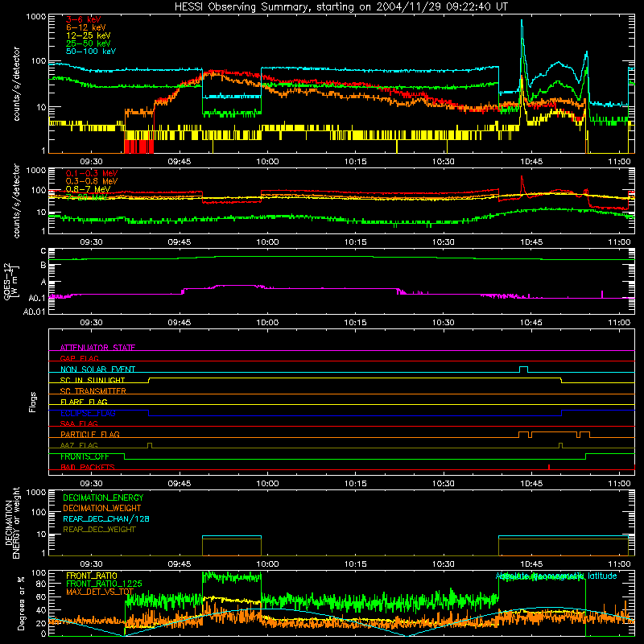Viewport: 644px width, 644px height.
Task: Click the DECIMATION ENERGY or weight axis label
Action: (x=12, y=522)
